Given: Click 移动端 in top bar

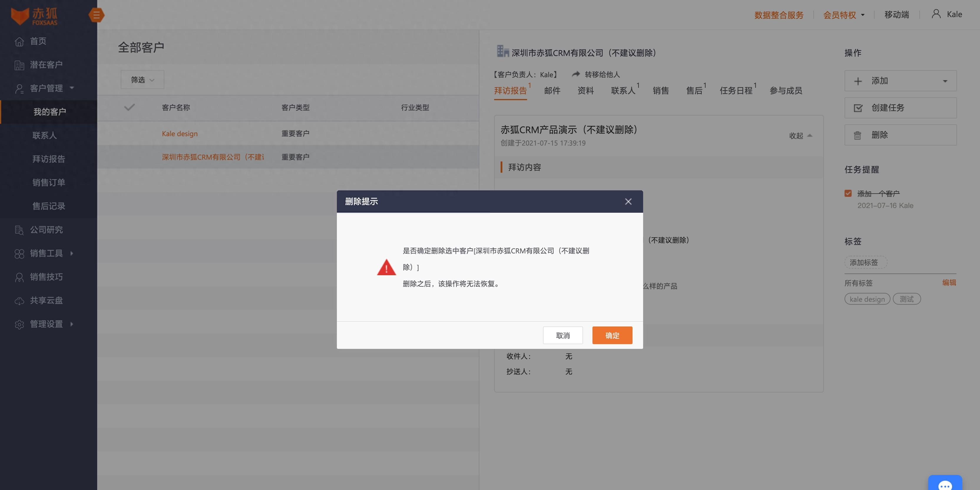Looking at the screenshot, I should 897,14.
